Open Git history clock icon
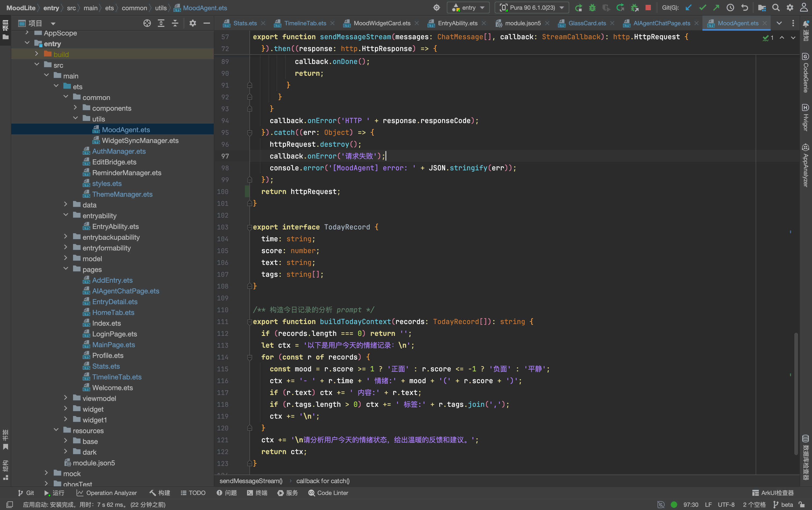 [730, 8]
